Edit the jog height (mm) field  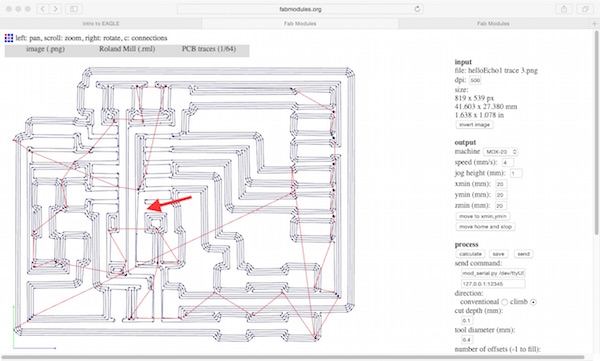click(516, 173)
